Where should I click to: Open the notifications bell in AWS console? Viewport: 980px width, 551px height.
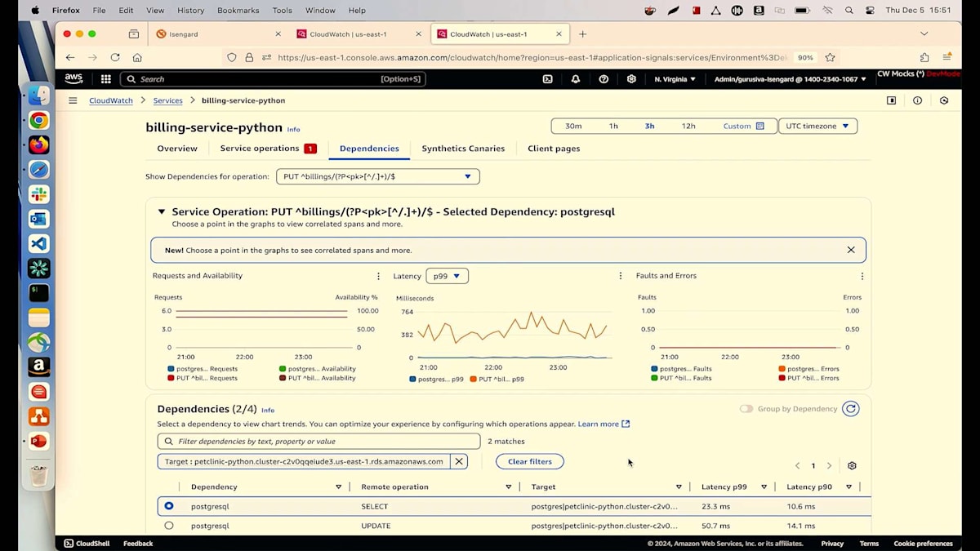click(x=576, y=79)
